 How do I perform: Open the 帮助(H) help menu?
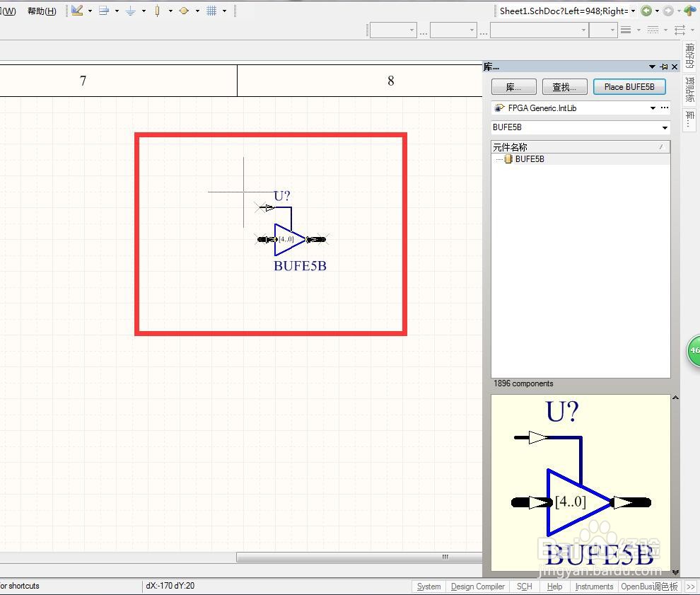(x=42, y=11)
